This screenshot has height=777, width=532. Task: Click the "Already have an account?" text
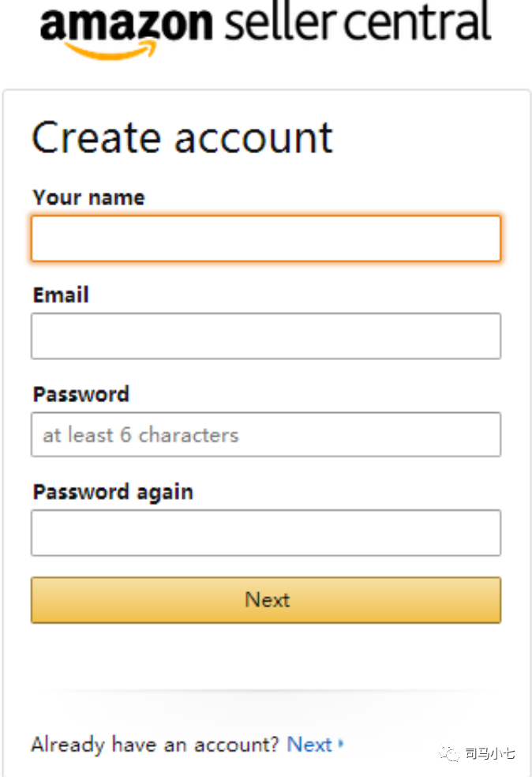click(x=155, y=745)
